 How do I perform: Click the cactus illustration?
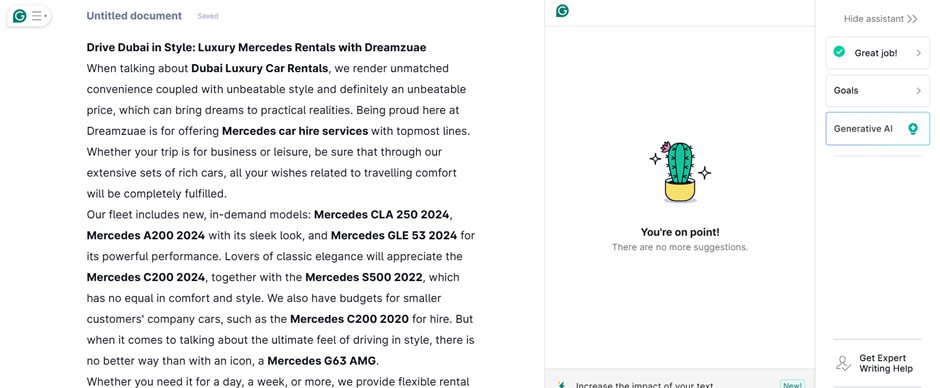[x=680, y=172]
